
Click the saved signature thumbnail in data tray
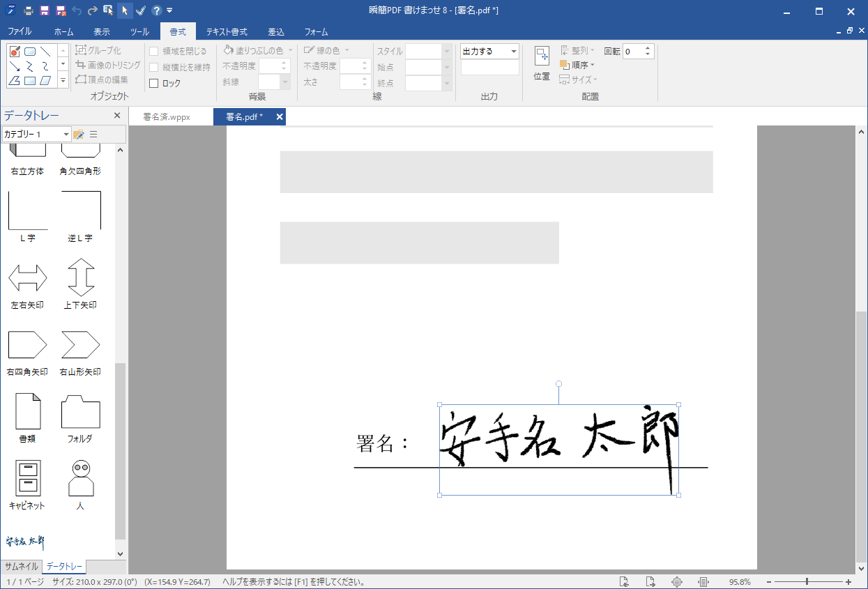coord(25,542)
